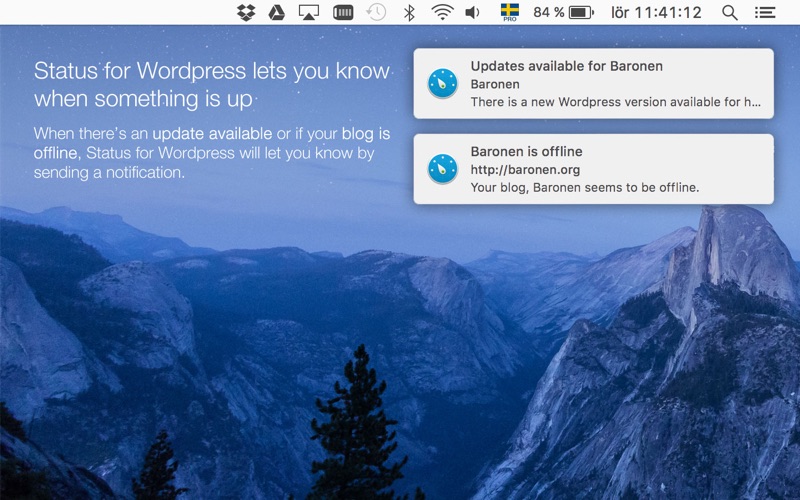The height and width of the screenshot is (500, 800).
Task: Open the volume control icon
Action: [472, 12]
